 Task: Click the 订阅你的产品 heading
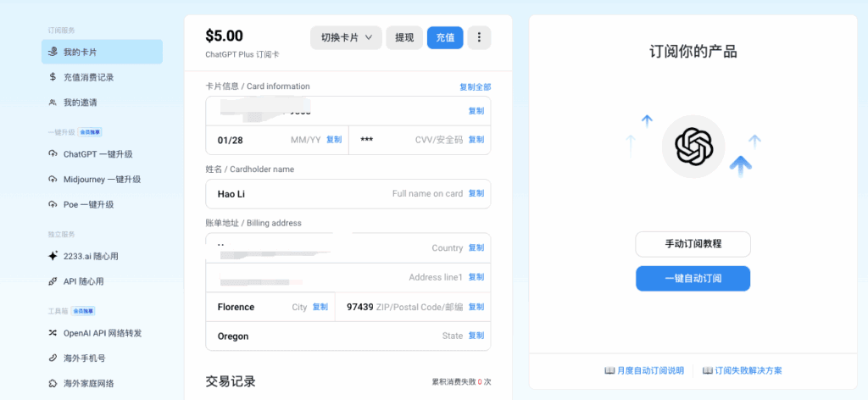(x=693, y=52)
